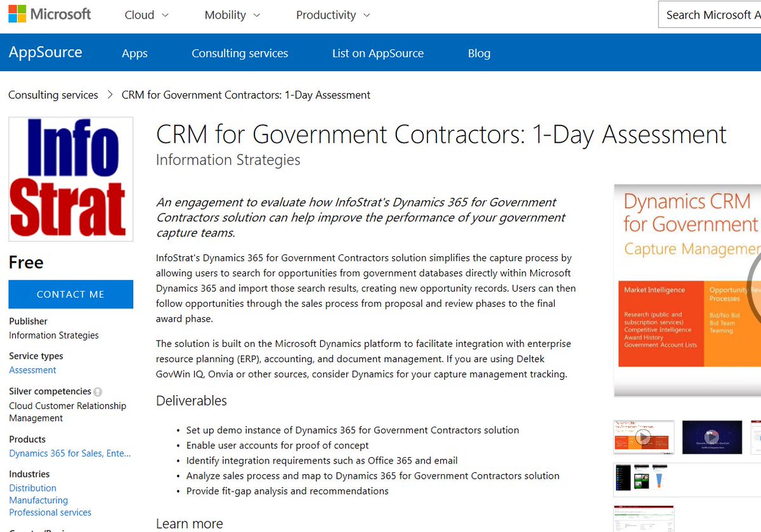Select Consulting services in navigation bar

pyautogui.click(x=240, y=53)
